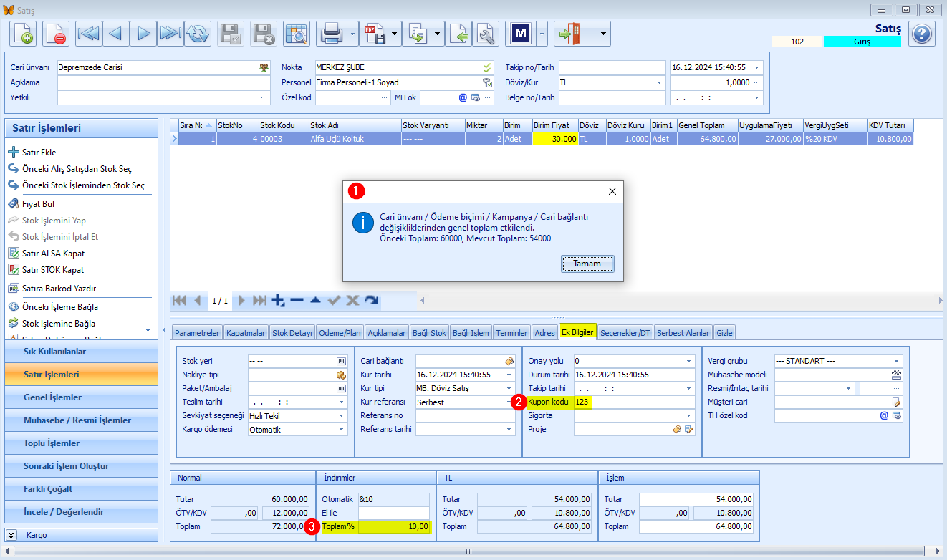Open the Onay yolu dropdown
The height and width of the screenshot is (560, 947).
coord(688,361)
